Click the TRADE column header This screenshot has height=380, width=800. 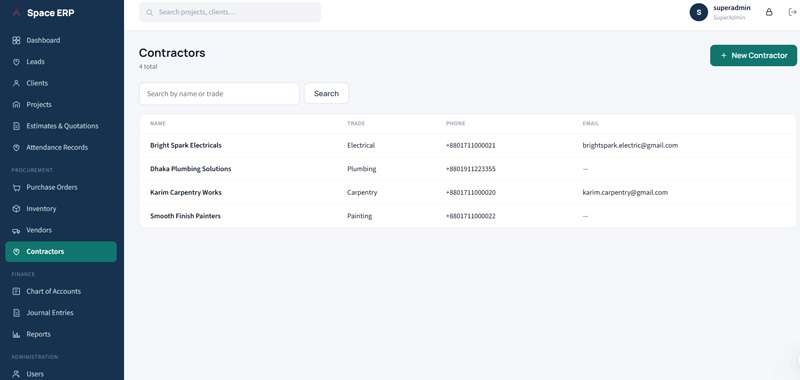click(x=356, y=124)
